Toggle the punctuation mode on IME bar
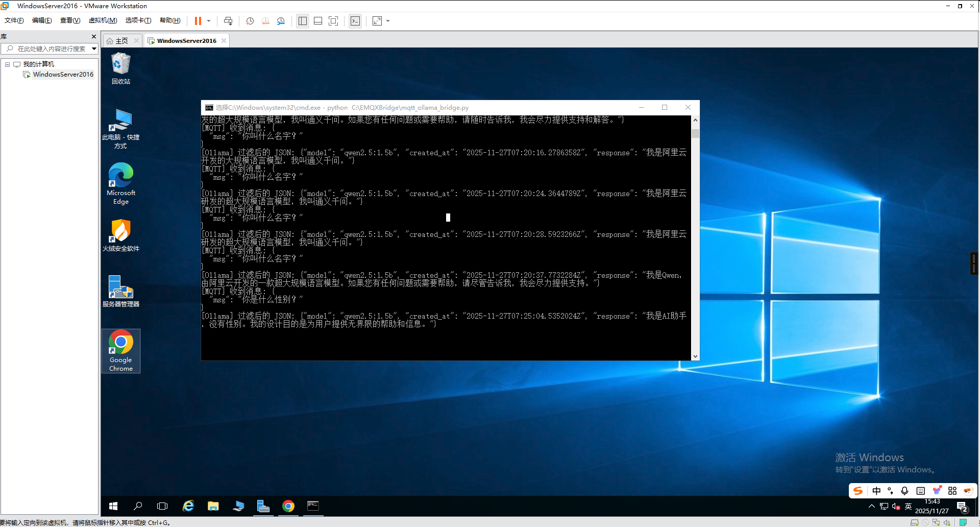Viewport: 980px width, 527px height. (891, 491)
